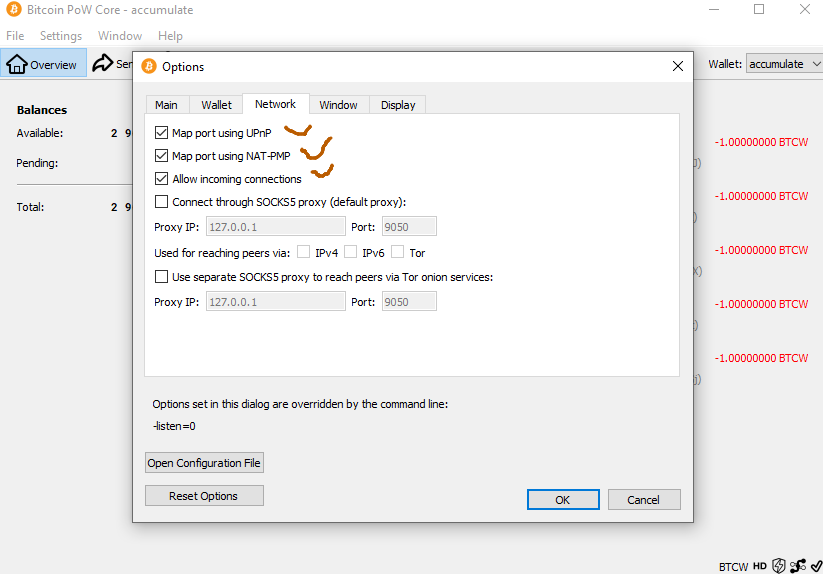The width and height of the screenshot is (823, 574).
Task: Open the File menu
Action: tap(15, 36)
